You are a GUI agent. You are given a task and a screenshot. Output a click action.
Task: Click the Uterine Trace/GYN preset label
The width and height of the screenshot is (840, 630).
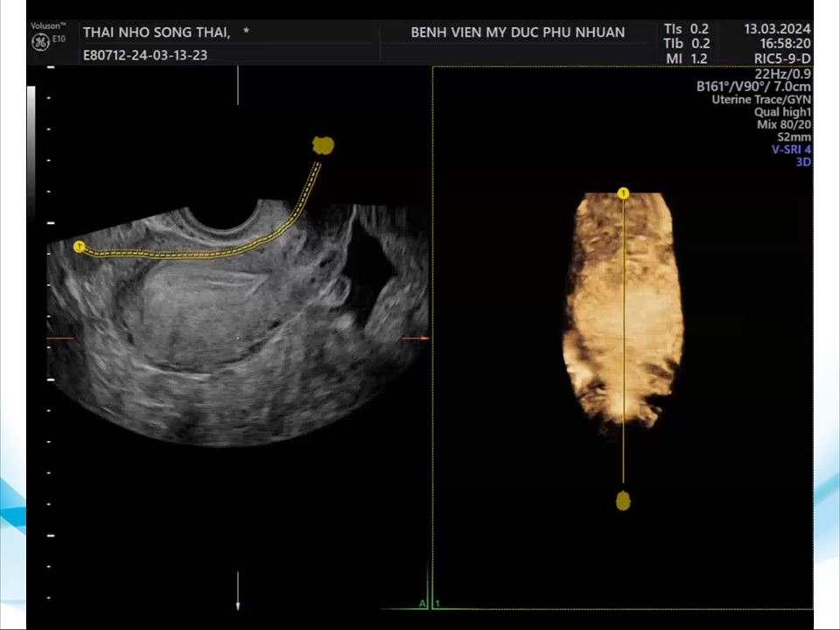pos(760,100)
